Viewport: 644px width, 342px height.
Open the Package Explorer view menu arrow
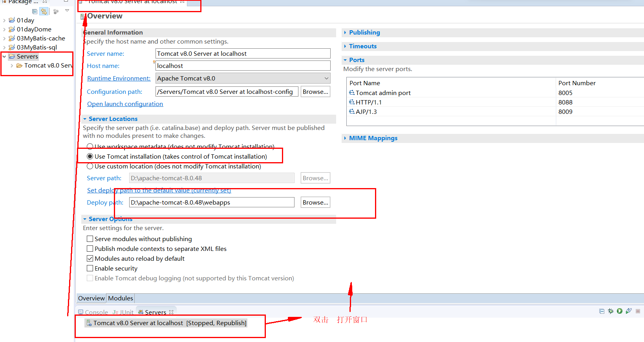click(x=67, y=11)
